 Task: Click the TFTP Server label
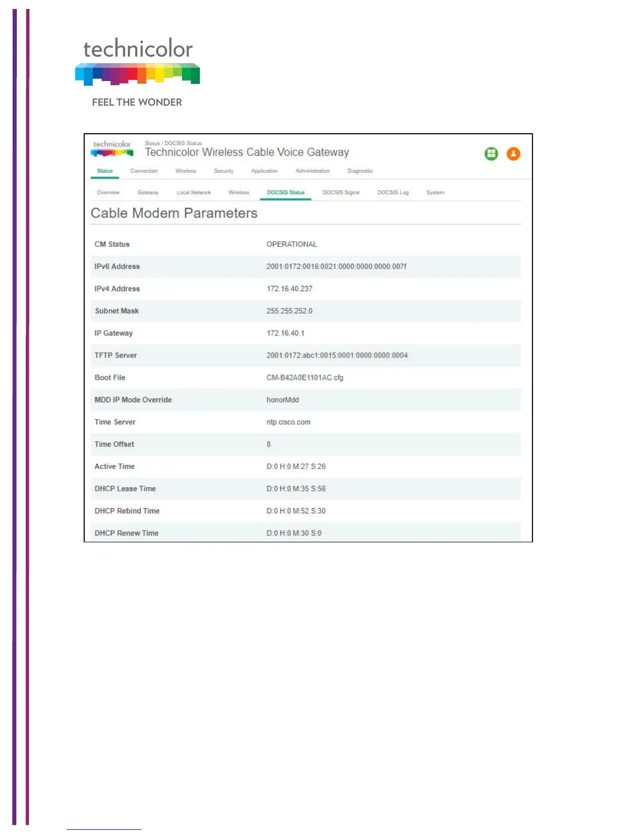116,355
